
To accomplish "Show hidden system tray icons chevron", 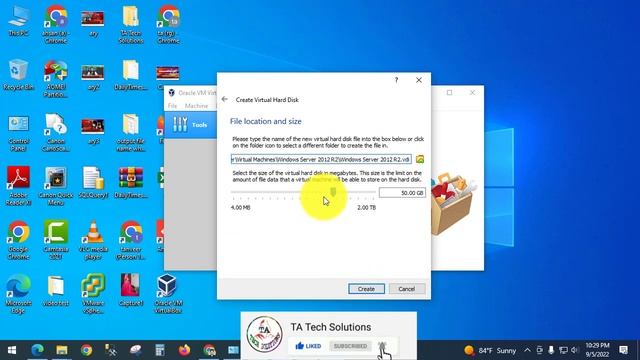I will pos(527,350).
